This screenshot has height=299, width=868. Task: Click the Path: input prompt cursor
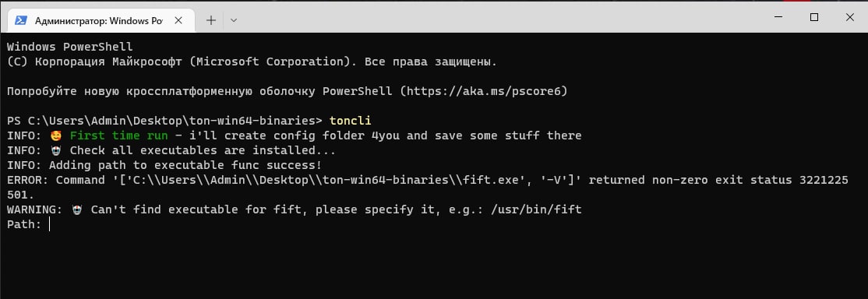tap(49, 224)
